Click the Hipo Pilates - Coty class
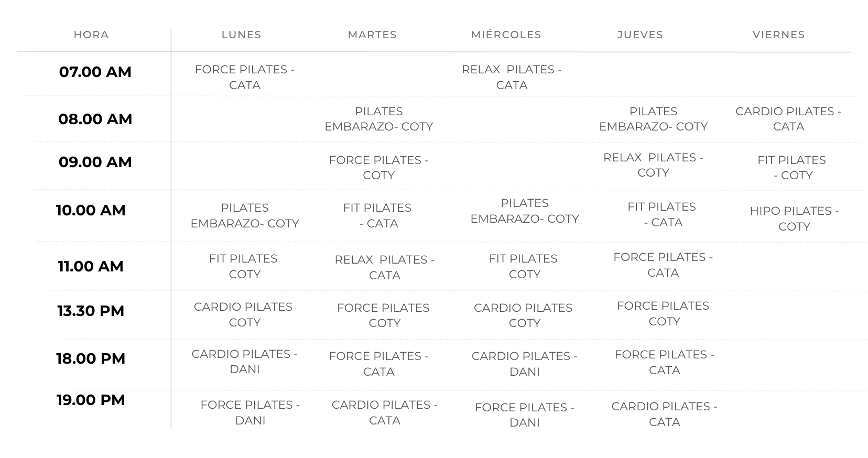Viewport: 868px width, 458px height. coord(794,219)
